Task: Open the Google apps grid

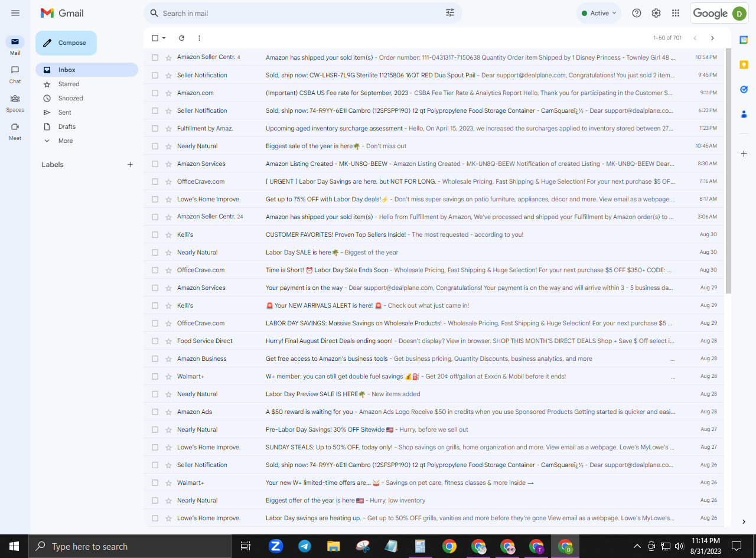Action: coord(676,13)
